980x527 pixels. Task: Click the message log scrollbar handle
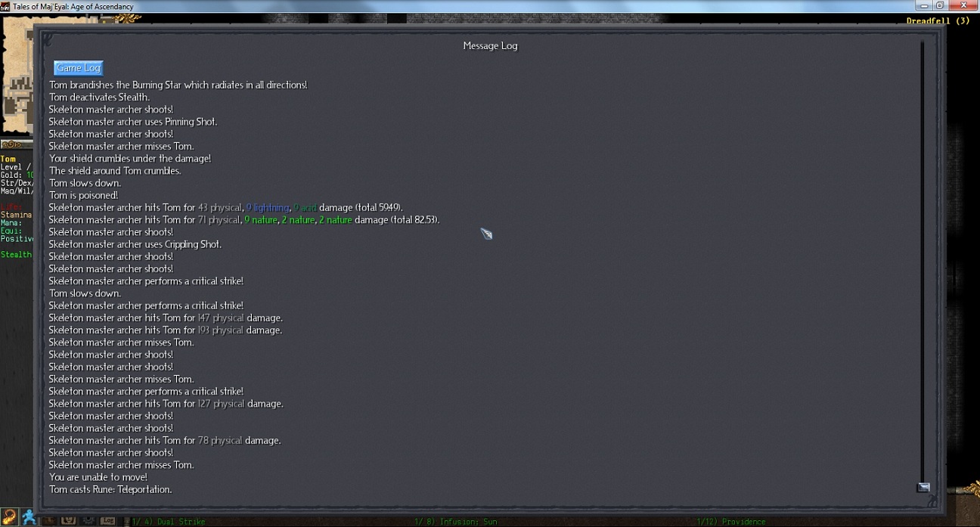point(923,488)
